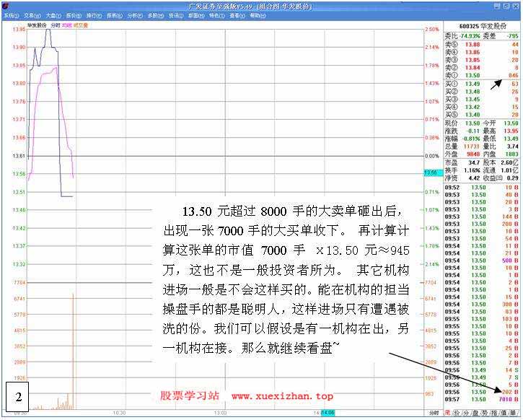This screenshot has height=420, width=523.
Task: Click the 09:53 tick with 144 B
Action: click(482, 216)
